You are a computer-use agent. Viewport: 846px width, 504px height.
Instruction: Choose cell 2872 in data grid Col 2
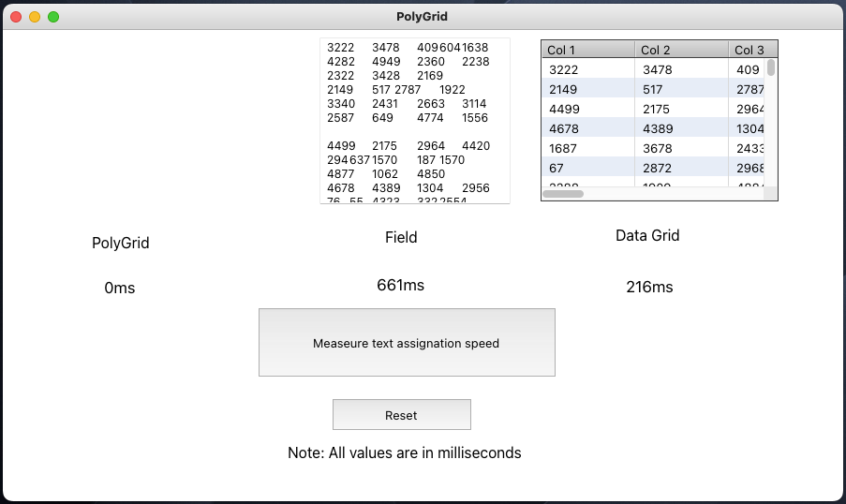click(x=657, y=168)
